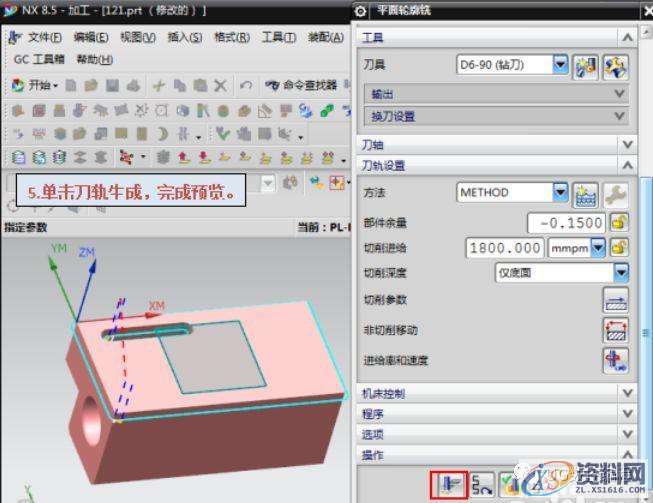Click the 开始 start button

34,85
